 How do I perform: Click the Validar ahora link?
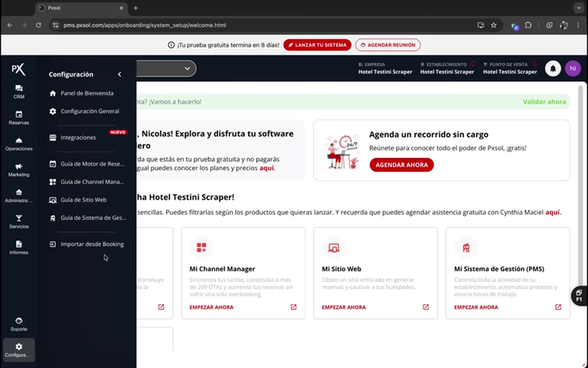click(544, 101)
